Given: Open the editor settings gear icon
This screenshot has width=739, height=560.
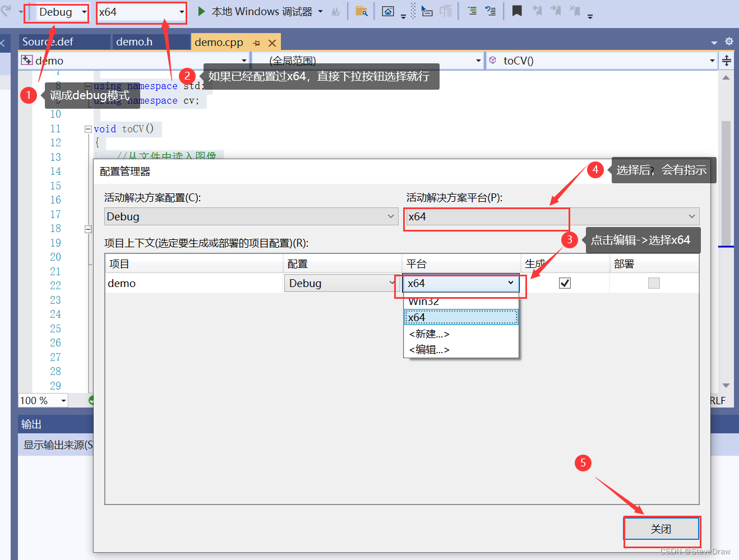Looking at the screenshot, I should click(729, 41).
